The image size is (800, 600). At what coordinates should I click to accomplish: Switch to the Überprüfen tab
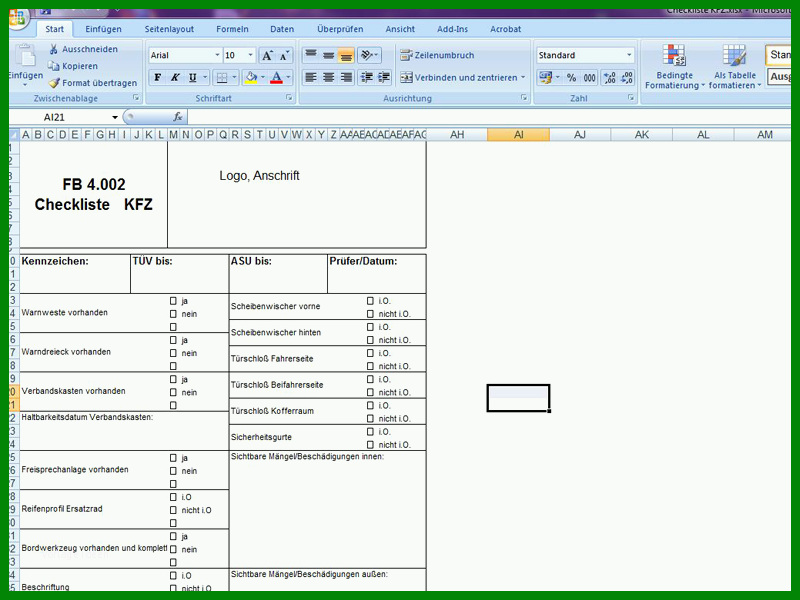[x=340, y=29]
